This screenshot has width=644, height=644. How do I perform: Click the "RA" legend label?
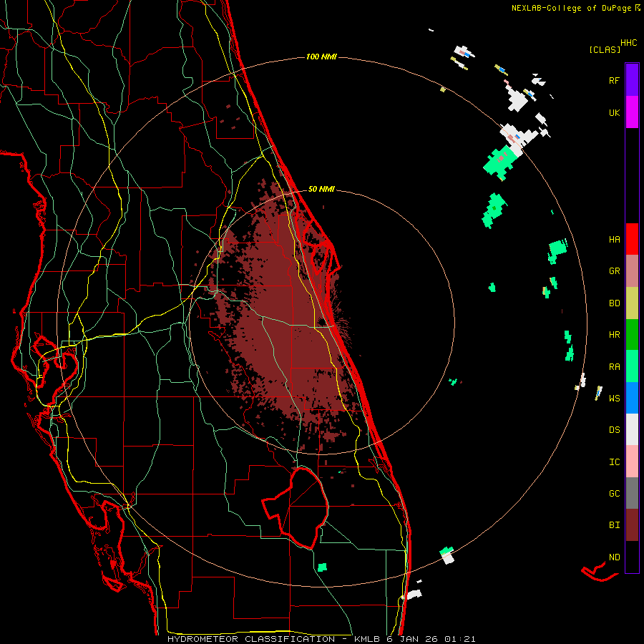point(614,367)
